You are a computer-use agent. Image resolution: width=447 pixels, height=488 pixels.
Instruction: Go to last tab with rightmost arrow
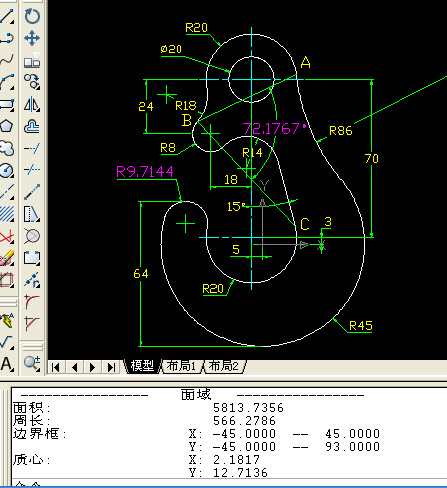pyautogui.click(x=111, y=367)
